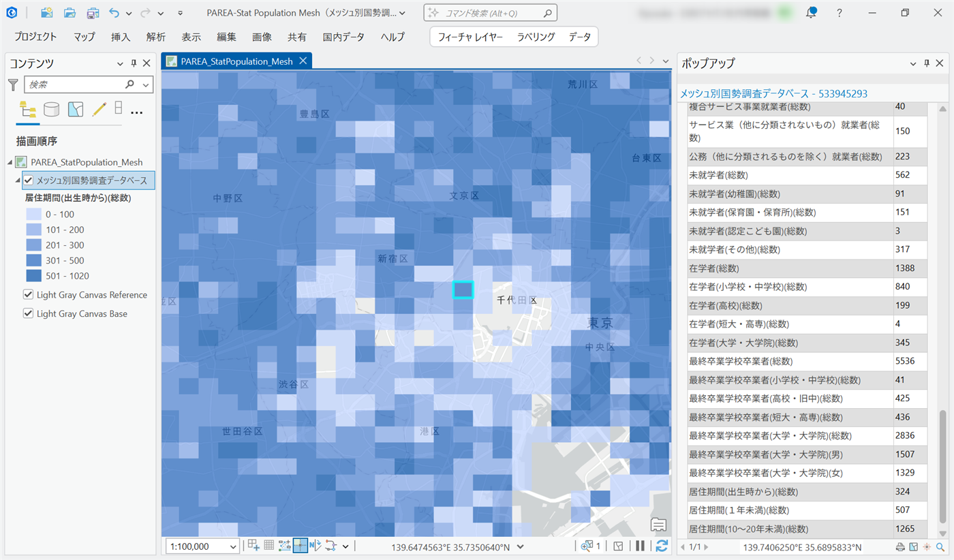Click the Refresh map button
Image resolution: width=954 pixels, height=560 pixels.
coord(661,546)
